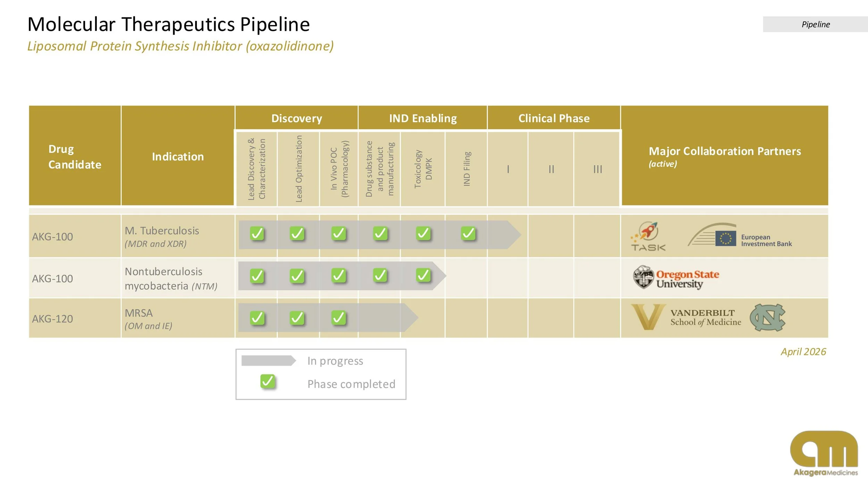Click the Clinical Phase header

[x=554, y=118]
